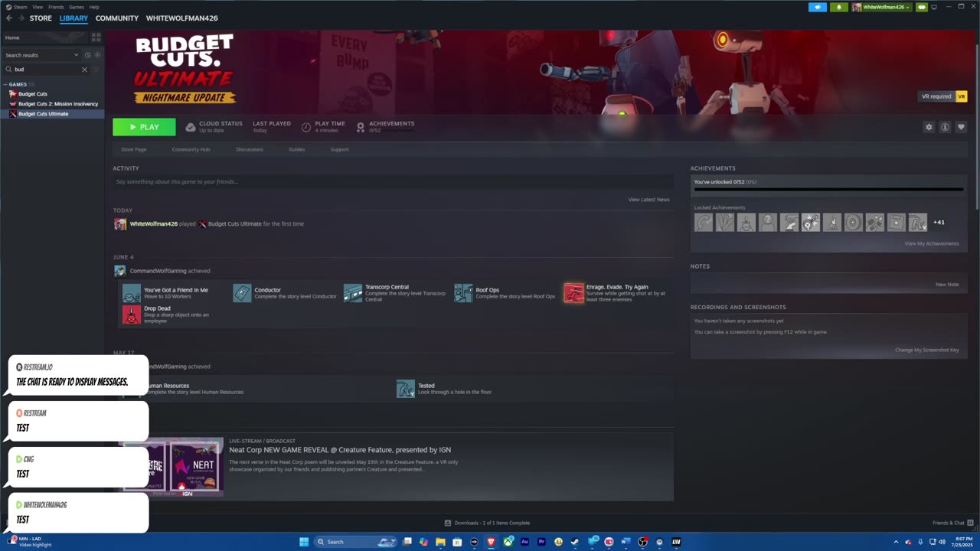Viewport: 980px width, 551px height.
Task: Open the Discussions link
Action: 250,149
